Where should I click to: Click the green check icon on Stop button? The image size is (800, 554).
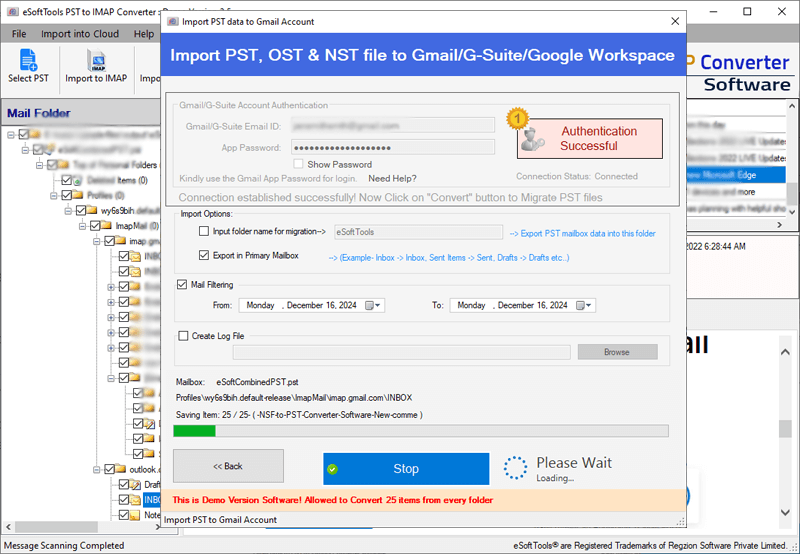(333, 469)
